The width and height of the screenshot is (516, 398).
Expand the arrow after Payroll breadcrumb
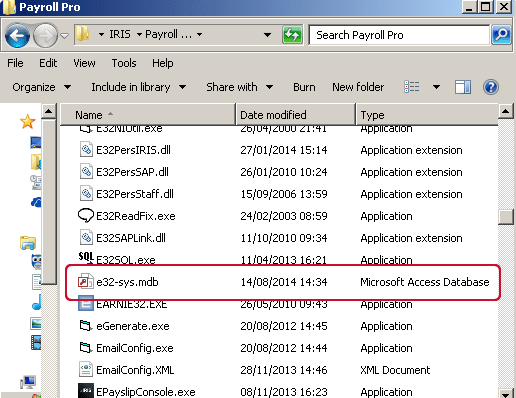(199, 34)
